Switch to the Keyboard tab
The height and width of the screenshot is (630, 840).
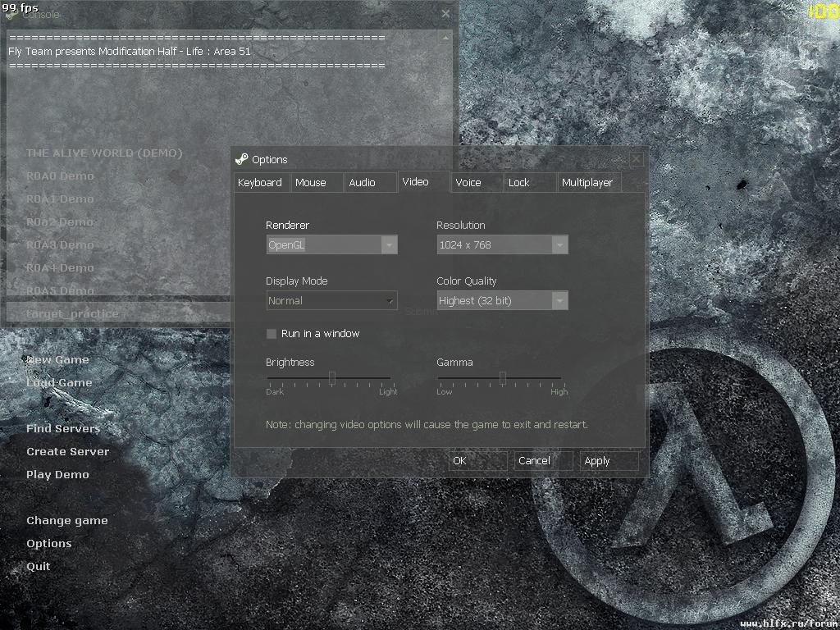click(262, 182)
